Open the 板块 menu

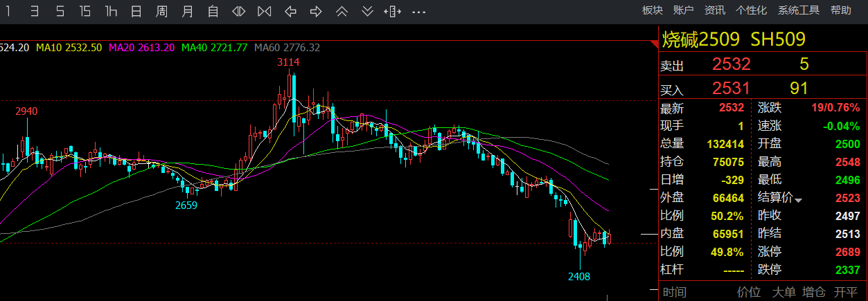[652, 10]
